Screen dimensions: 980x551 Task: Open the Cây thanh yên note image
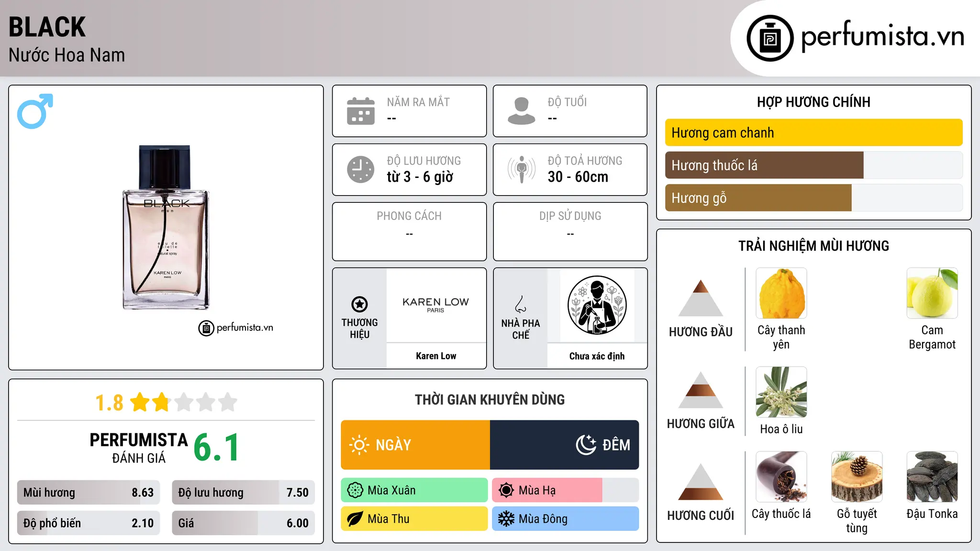coord(781,293)
